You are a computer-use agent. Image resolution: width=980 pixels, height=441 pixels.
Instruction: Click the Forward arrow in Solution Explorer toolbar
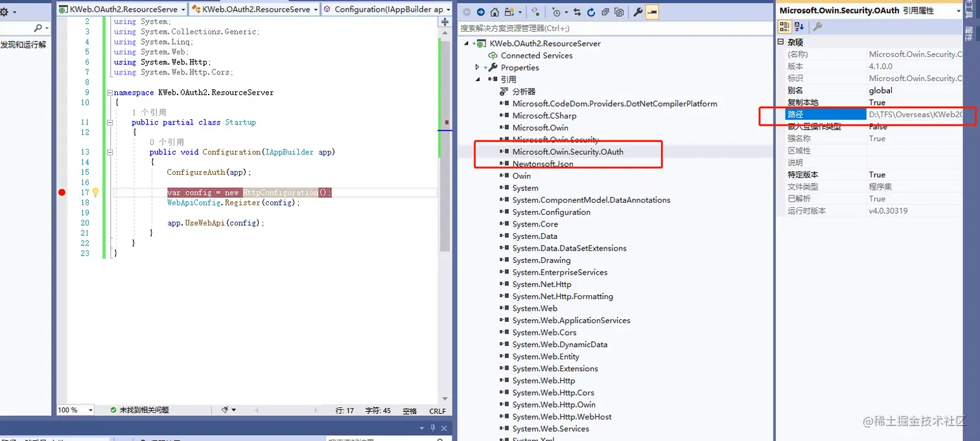tap(480, 12)
